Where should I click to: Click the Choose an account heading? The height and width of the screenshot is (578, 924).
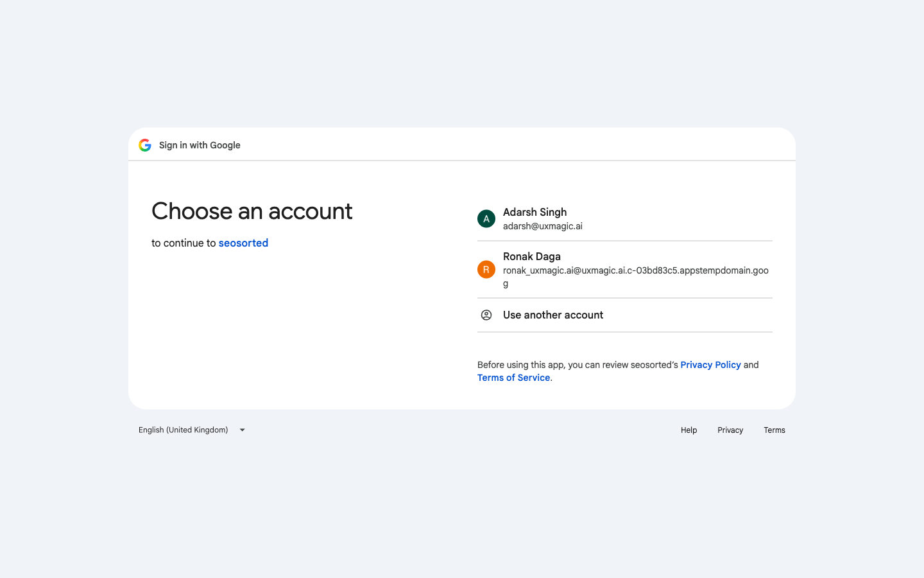[x=252, y=211]
